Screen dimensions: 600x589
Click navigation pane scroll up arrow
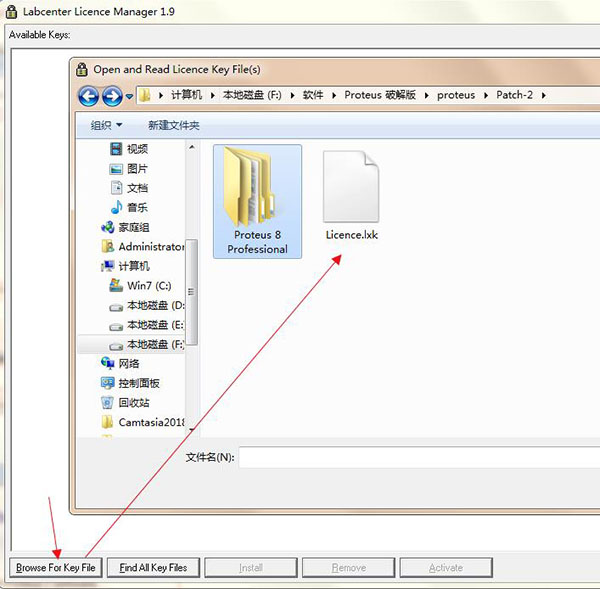coord(192,147)
